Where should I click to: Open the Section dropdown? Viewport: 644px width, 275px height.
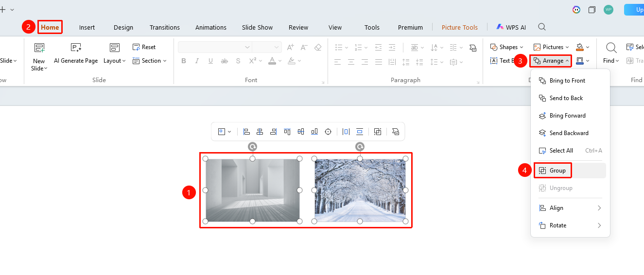pos(149,61)
